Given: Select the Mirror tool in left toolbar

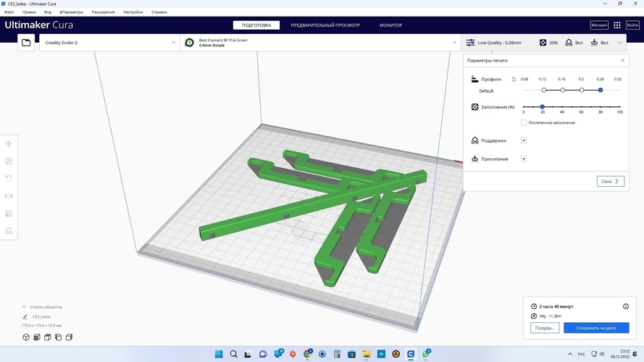Looking at the screenshot, I should pos(9,196).
